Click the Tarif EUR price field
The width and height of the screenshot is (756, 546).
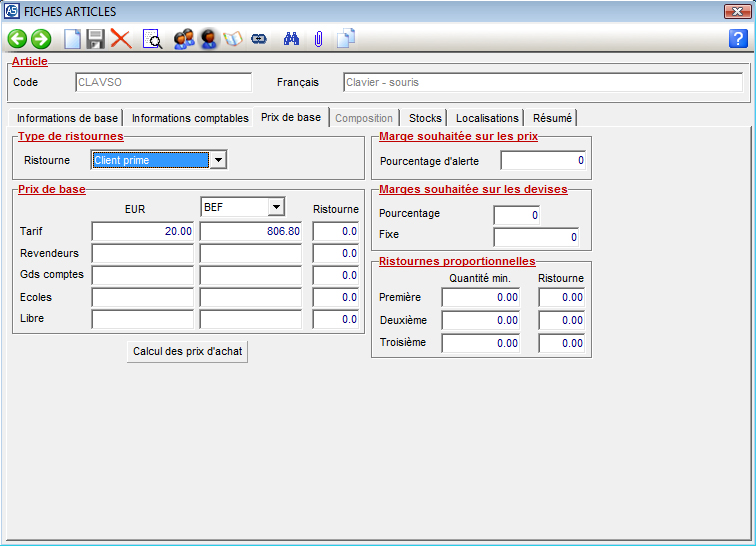click(x=142, y=231)
